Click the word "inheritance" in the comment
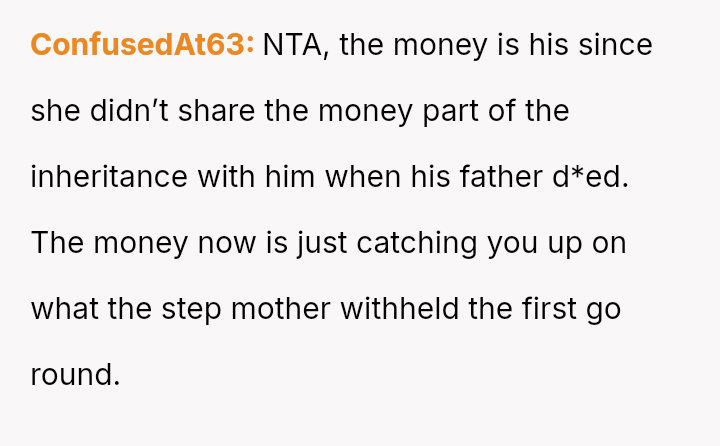Screen dimensions: 720x446 109,177
